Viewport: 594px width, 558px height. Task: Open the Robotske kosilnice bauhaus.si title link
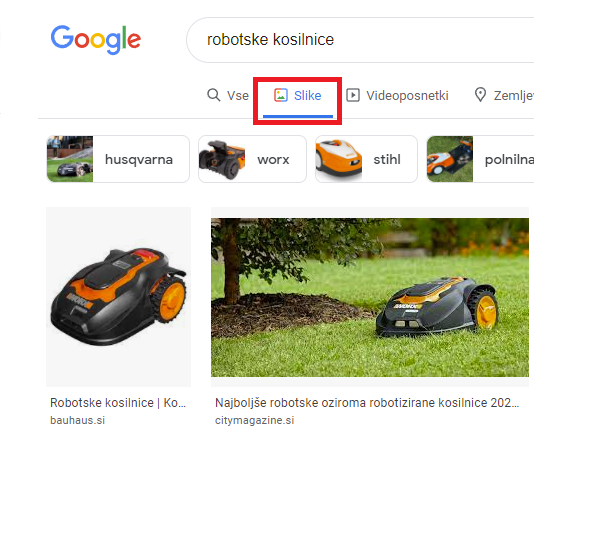(x=118, y=403)
